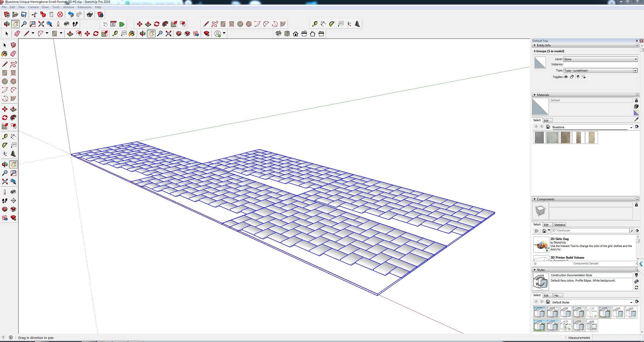Select the Protractor tool in left toolbar
Image resolution: width=644 pixels, height=342 pixels.
(5, 145)
